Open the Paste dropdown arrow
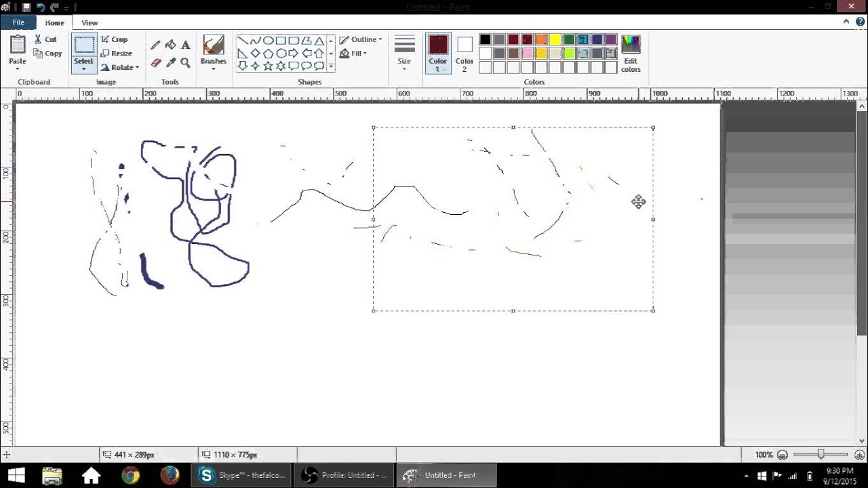 (x=18, y=68)
